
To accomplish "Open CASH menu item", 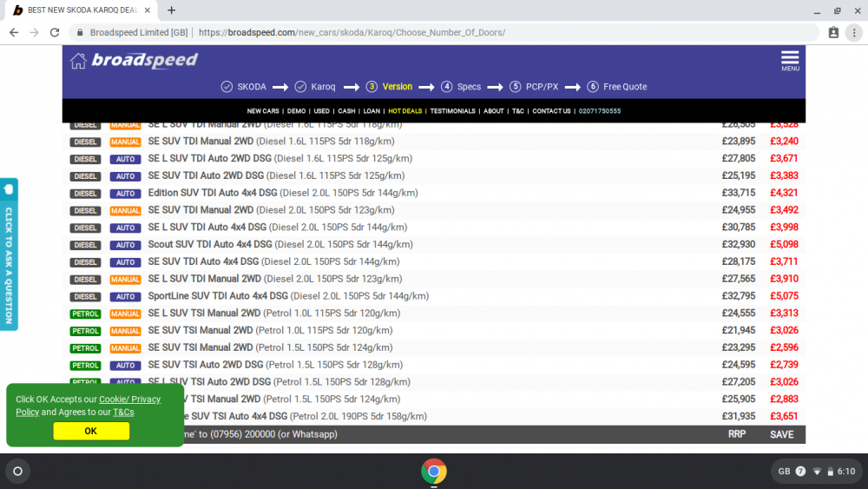I will [x=346, y=111].
